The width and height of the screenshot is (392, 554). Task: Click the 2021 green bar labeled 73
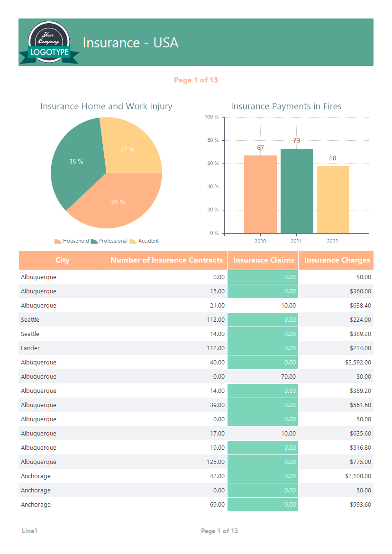pyautogui.click(x=297, y=191)
